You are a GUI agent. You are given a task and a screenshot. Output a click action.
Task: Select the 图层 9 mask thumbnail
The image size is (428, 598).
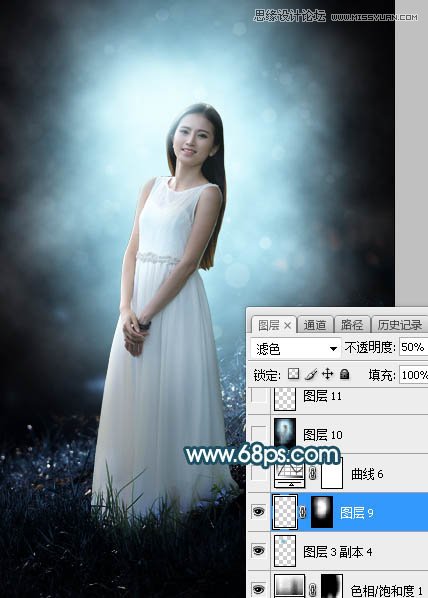(x=322, y=512)
